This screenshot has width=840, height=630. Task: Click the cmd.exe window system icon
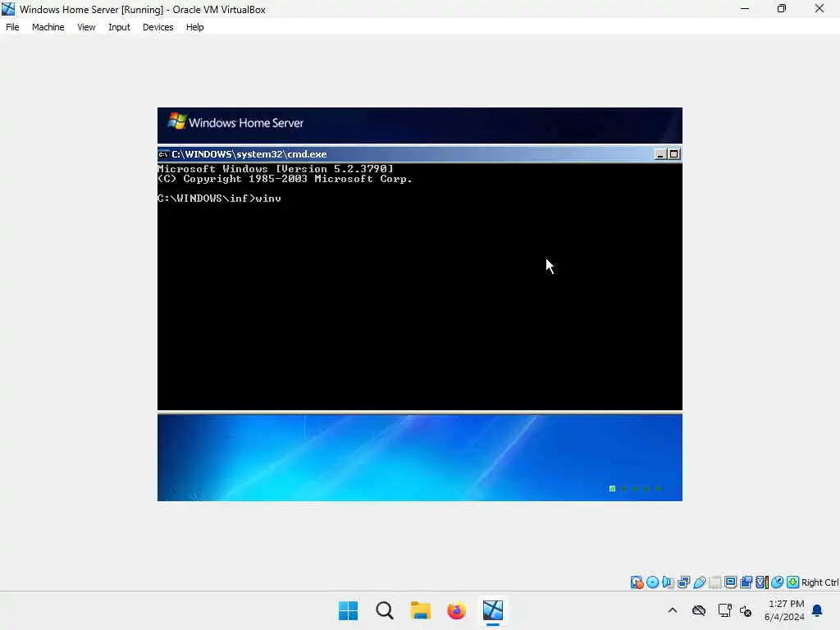(x=163, y=154)
